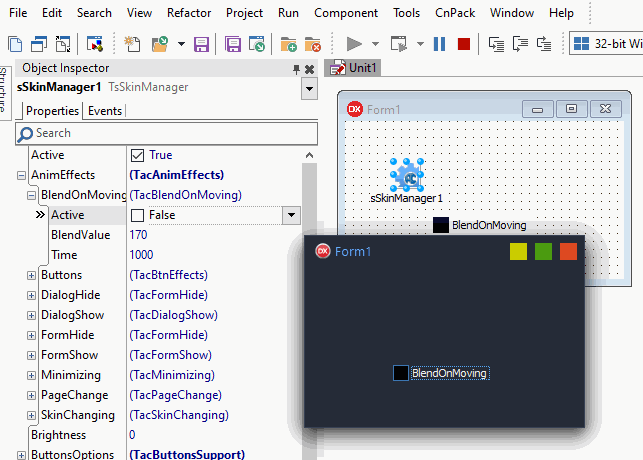Click the Brightness 0 value
This screenshot has width=643, height=460.
pyautogui.click(x=132, y=435)
